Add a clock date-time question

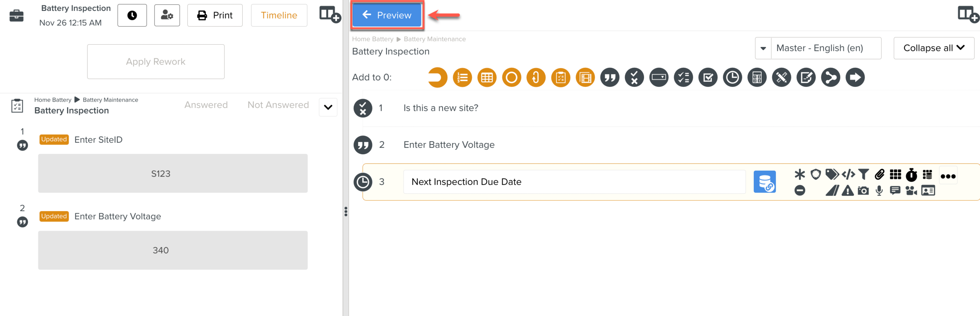tap(732, 78)
